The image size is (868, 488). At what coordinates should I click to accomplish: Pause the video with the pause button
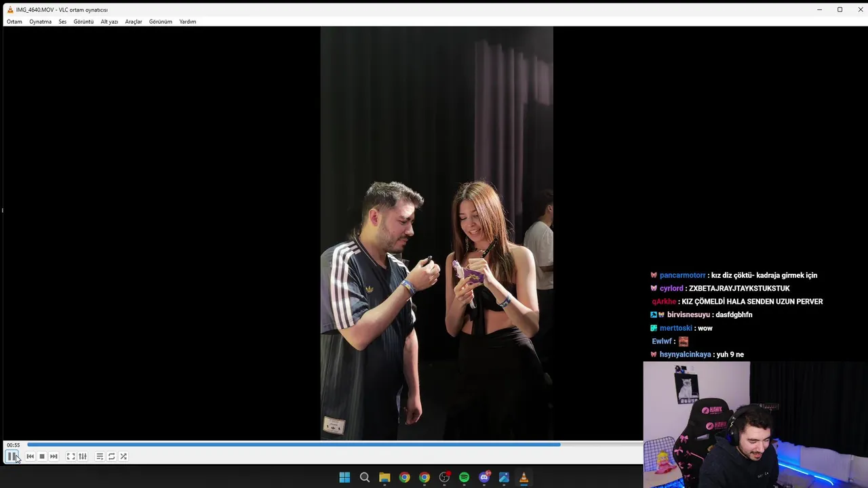coord(12,456)
